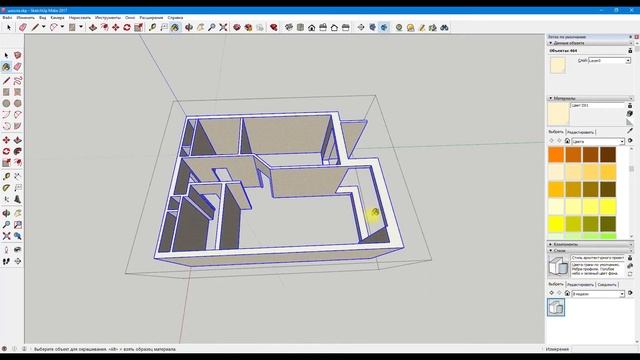Activate the Zoom Window tool
This screenshot has height=360, width=640.
tap(18, 224)
